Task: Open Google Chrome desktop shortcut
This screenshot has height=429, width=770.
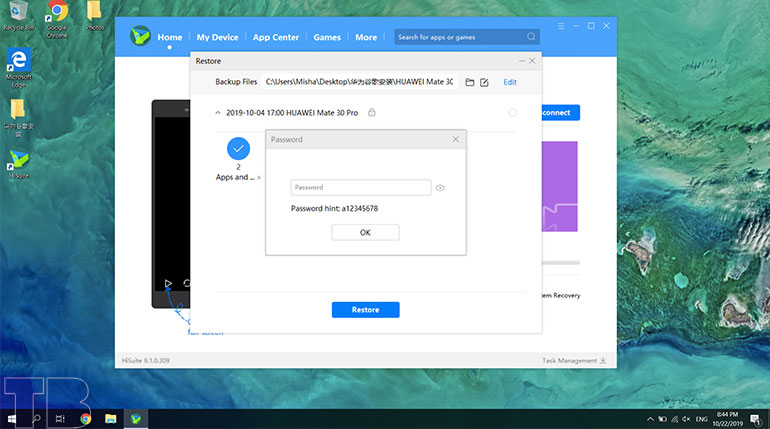Action: point(57,19)
